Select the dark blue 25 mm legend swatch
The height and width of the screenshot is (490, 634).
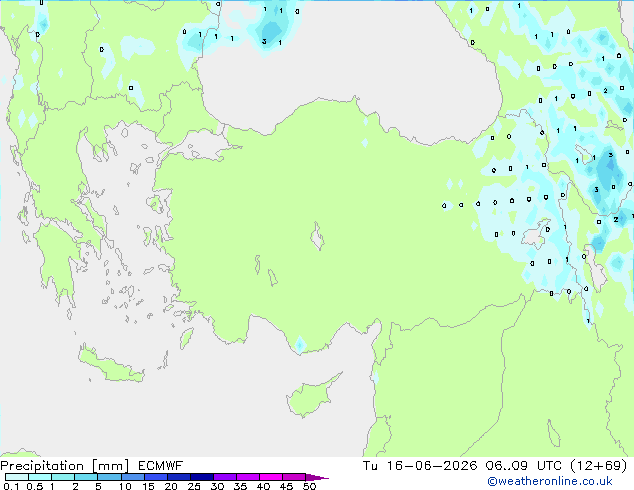(201, 477)
